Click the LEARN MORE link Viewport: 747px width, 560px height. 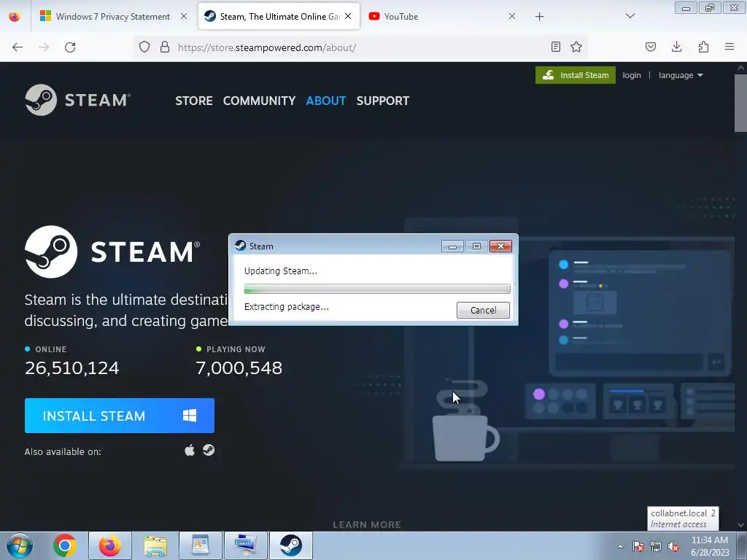[367, 525]
